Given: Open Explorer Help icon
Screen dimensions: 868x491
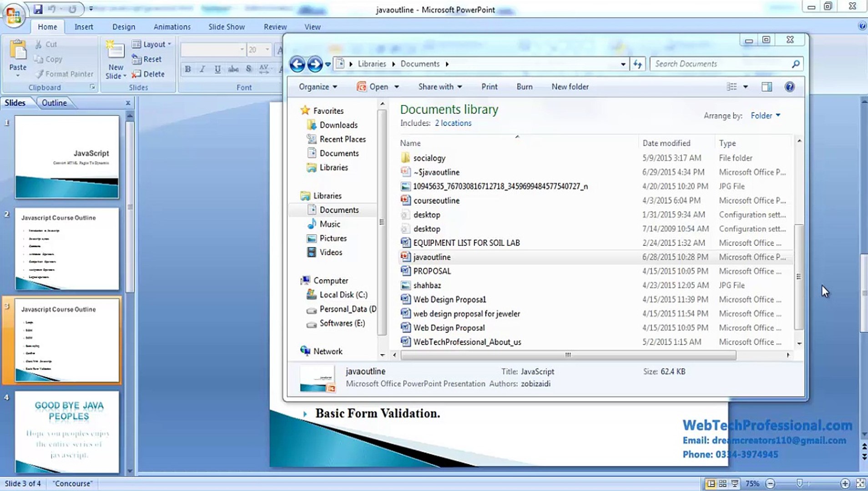Looking at the screenshot, I should (790, 86).
